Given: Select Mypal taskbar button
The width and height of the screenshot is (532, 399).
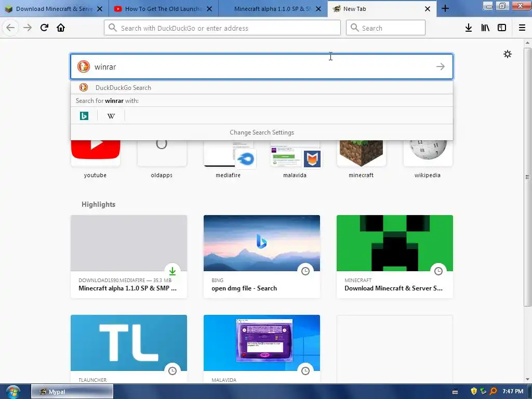Looking at the screenshot, I should tap(72, 392).
